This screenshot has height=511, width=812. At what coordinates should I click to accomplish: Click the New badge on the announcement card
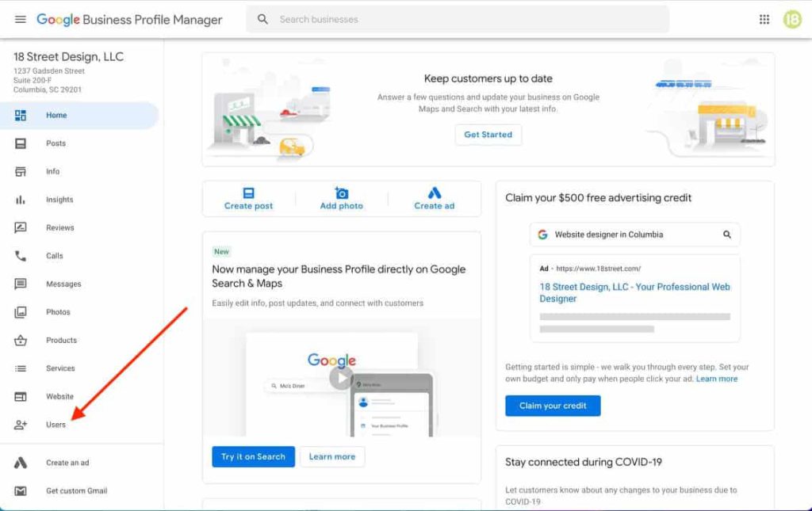coord(222,252)
